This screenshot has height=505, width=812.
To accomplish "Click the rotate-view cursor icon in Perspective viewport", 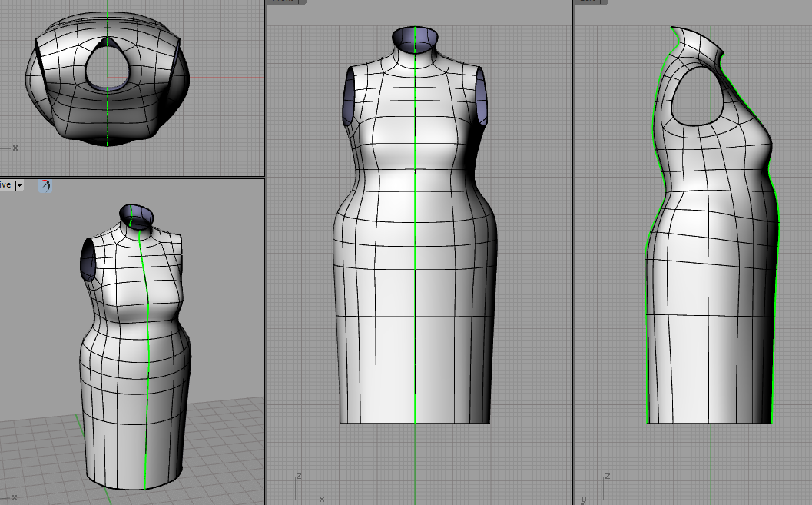I will coord(45,185).
